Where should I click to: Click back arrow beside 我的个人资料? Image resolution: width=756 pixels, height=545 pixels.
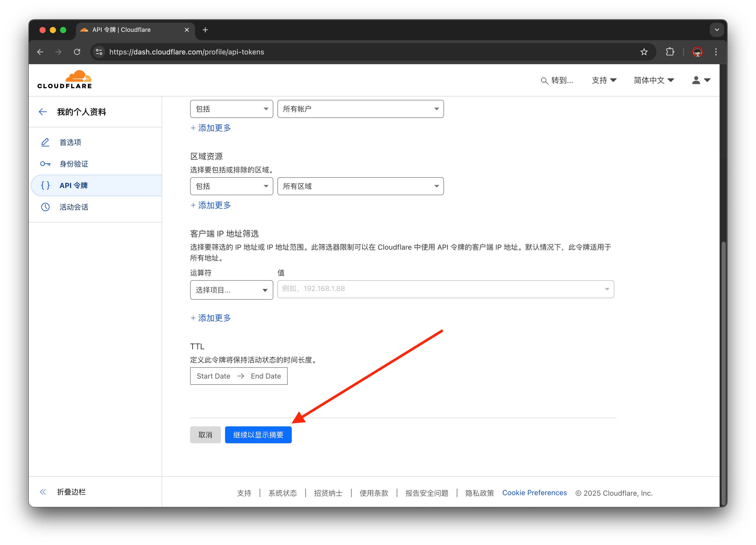(43, 112)
